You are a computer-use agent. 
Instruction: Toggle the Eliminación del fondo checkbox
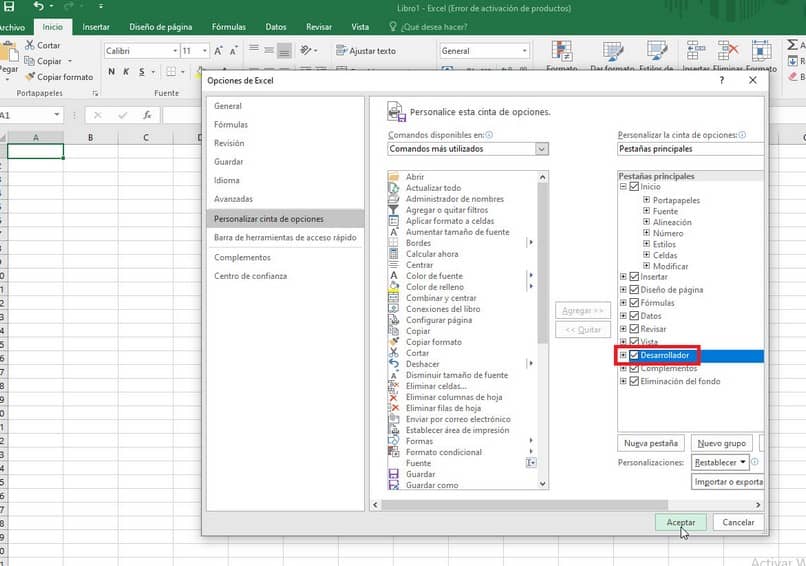pyautogui.click(x=634, y=381)
